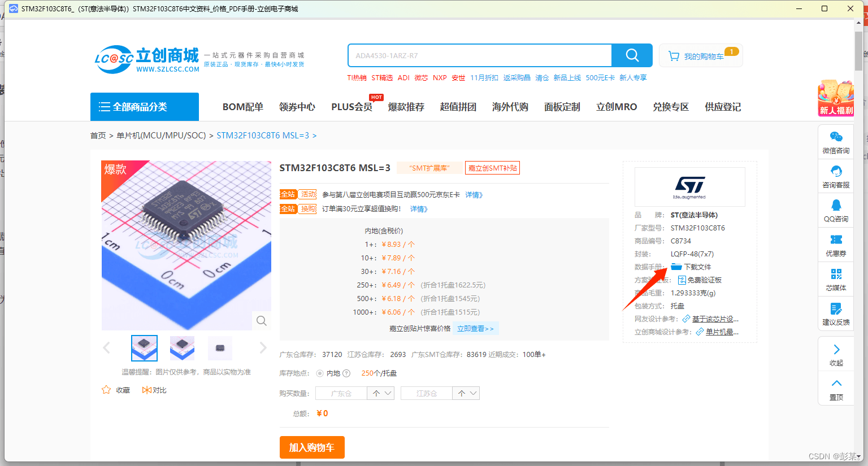The height and width of the screenshot is (466, 868).
Task: Select the second product thumbnail
Action: [x=182, y=348]
